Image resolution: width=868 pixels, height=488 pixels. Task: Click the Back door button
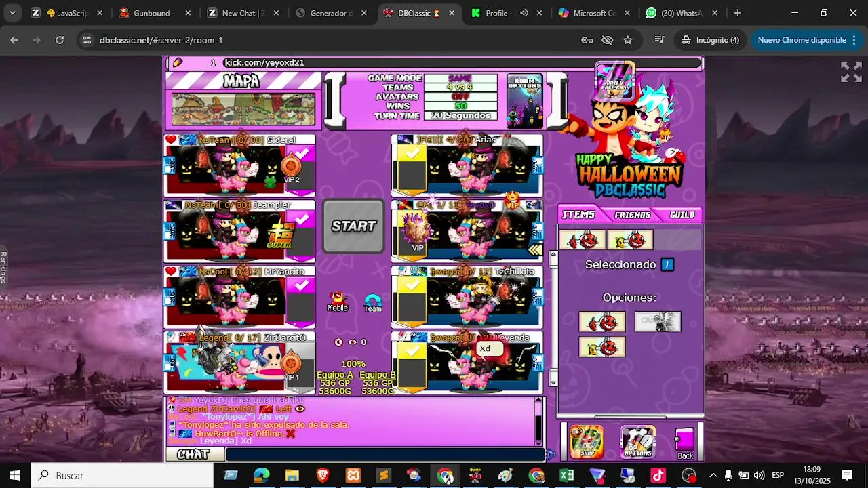[x=685, y=443]
